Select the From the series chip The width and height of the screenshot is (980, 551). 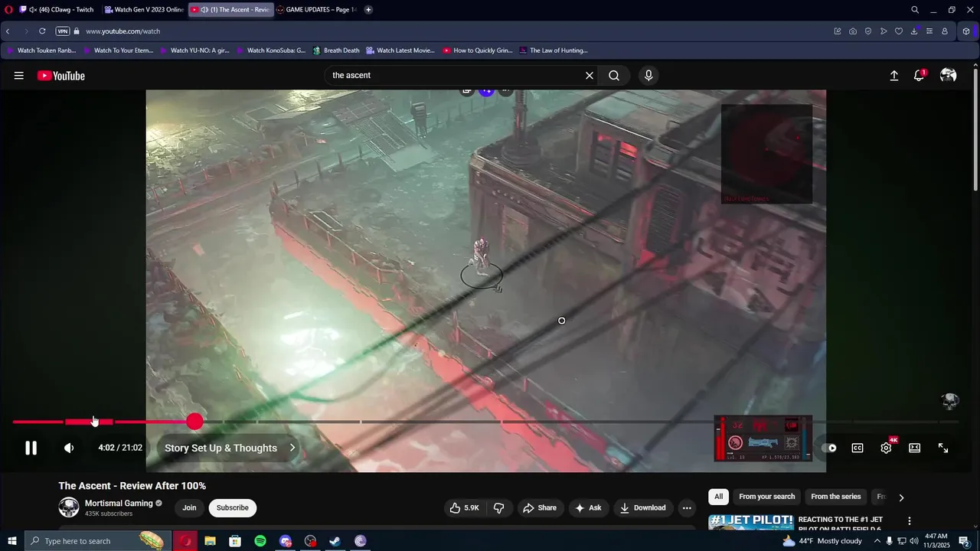pos(835,497)
